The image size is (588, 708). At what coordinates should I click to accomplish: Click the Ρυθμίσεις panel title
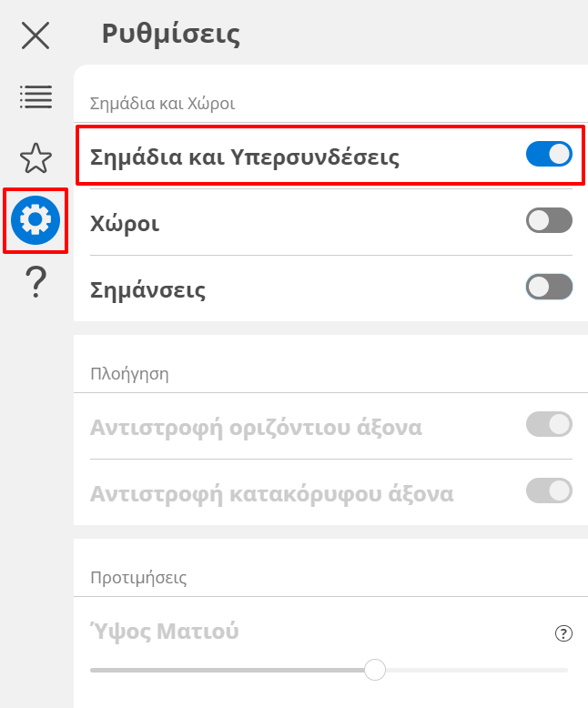(x=170, y=35)
